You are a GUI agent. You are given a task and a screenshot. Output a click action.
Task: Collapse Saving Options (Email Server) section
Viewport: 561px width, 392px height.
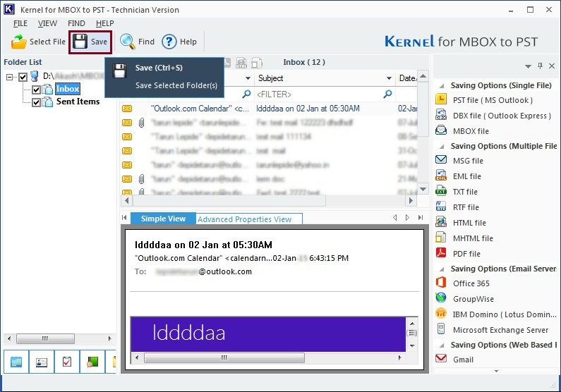(x=442, y=269)
